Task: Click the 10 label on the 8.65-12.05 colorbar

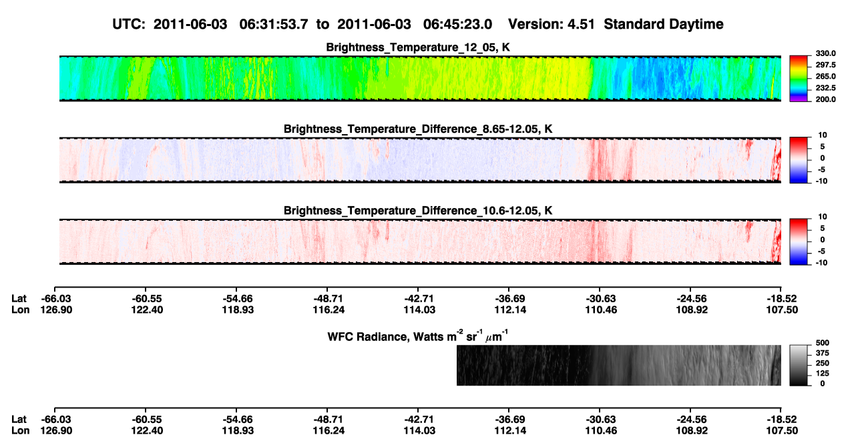Action: (x=823, y=135)
